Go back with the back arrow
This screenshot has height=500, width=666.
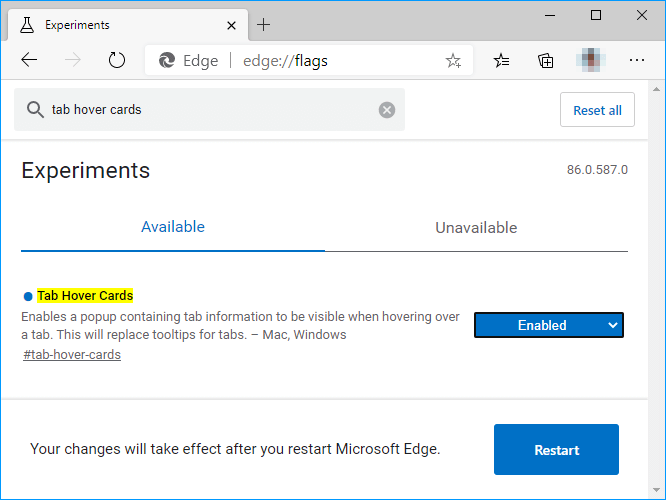point(29,60)
